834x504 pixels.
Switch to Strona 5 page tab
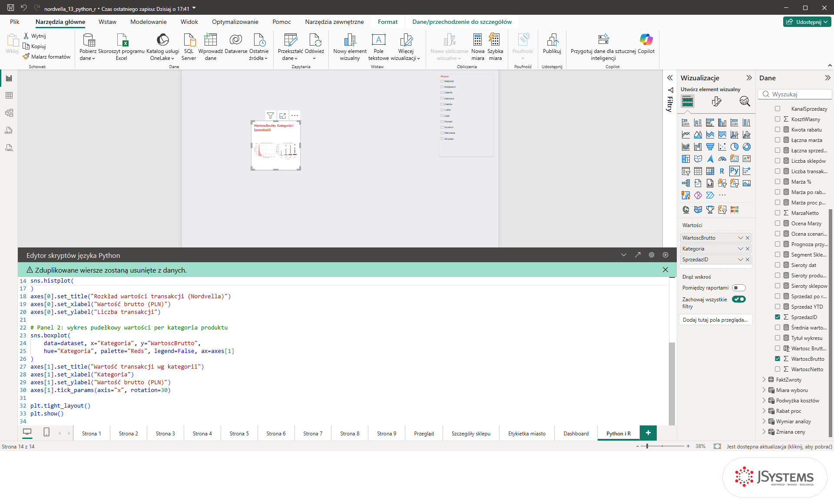pos(239,433)
